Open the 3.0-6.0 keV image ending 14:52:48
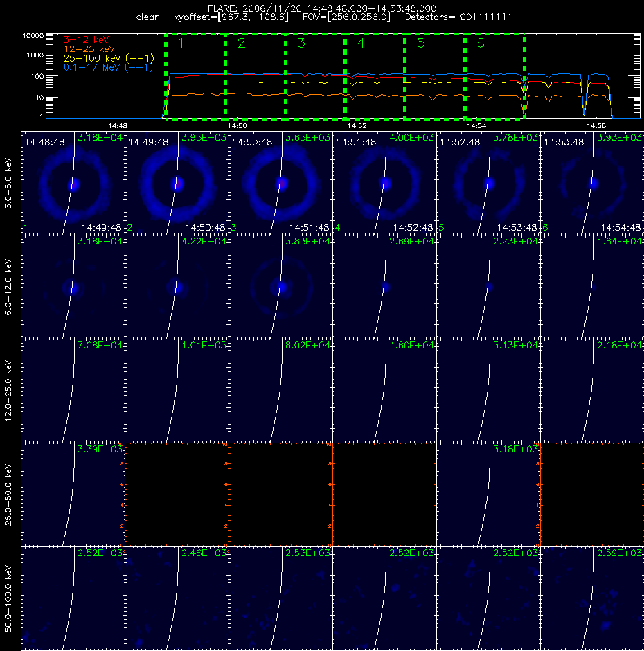The height and width of the screenshot is (651, 644). click(x=384, y=183)
